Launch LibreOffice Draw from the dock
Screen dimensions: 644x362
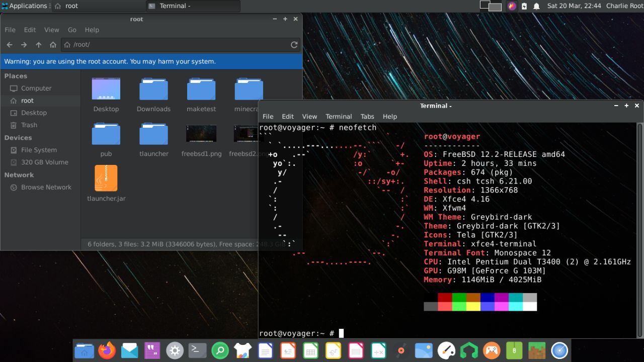[333, 350]
